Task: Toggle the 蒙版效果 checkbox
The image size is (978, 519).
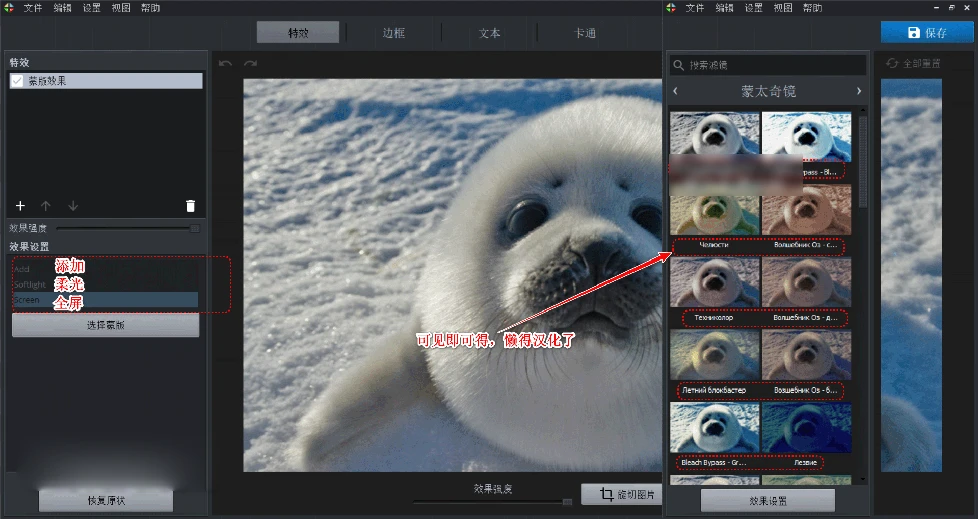Action: [17, 81]
